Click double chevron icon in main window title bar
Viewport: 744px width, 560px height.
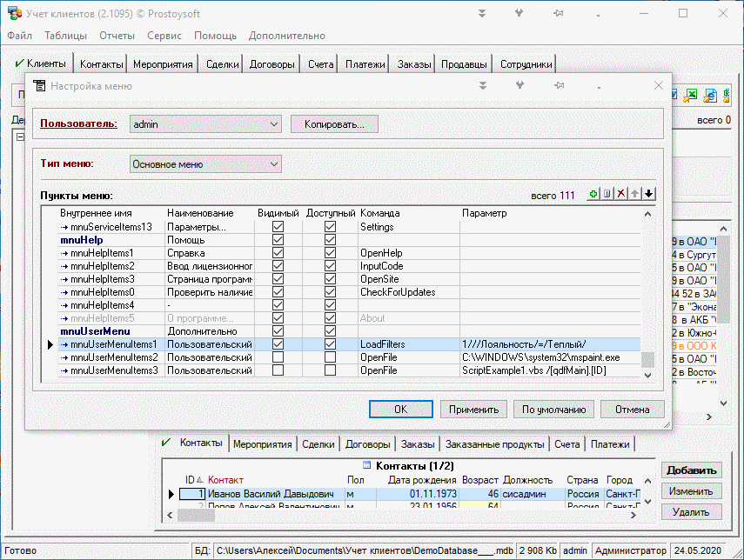pyautogui.click(x=482, y=14)
